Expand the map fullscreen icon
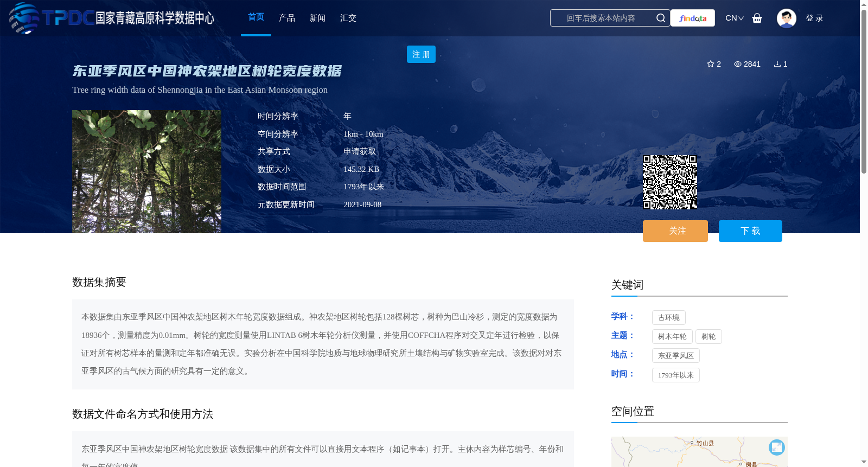 pyautogui.click(x=777, y=447)
